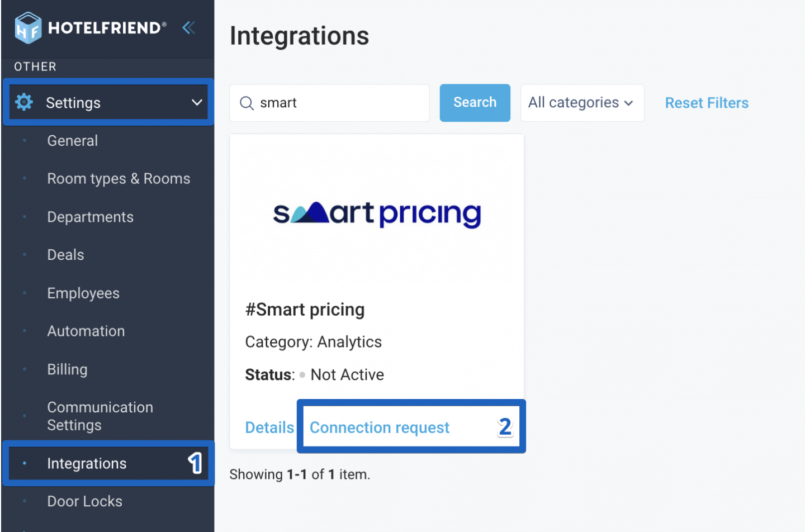Viewport: 805px width, 532px height.
Task: Open the Employees section
Action: tap(83, 293)
